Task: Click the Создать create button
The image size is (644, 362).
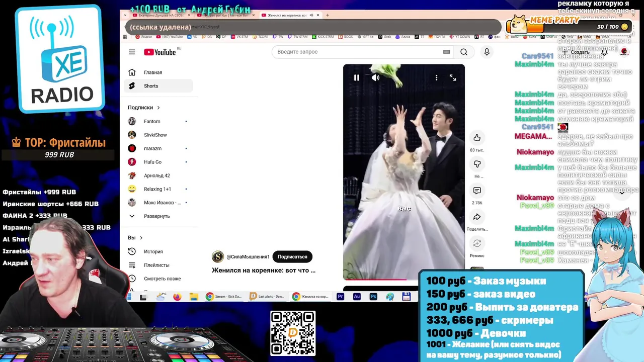Action: tap(576, 52)
